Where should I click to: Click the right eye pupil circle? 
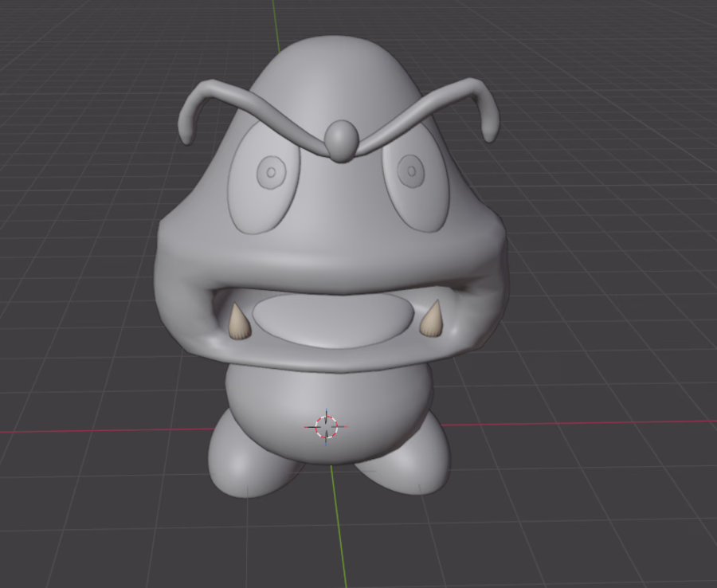[411, 171]
